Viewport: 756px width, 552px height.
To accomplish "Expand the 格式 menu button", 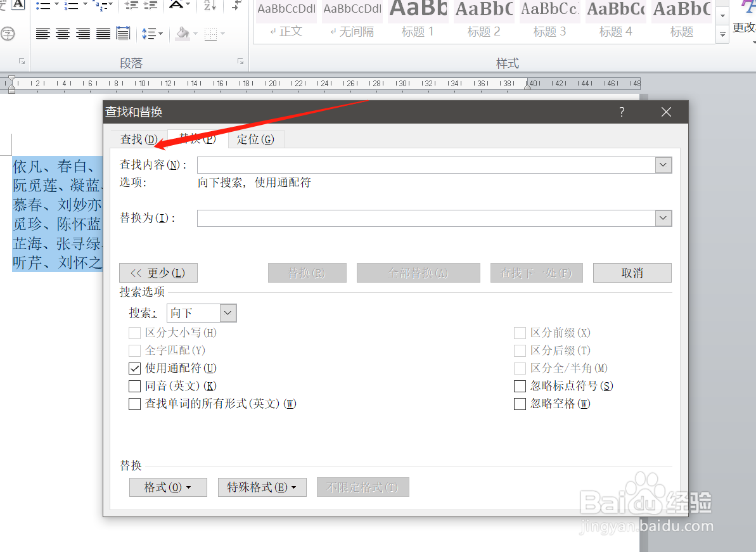I will (169, 487).
